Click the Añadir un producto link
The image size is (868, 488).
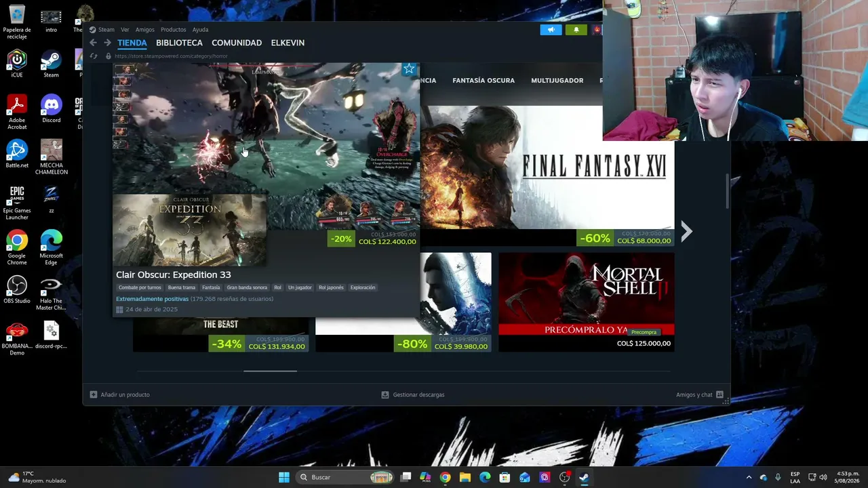(x=125, y=394)
